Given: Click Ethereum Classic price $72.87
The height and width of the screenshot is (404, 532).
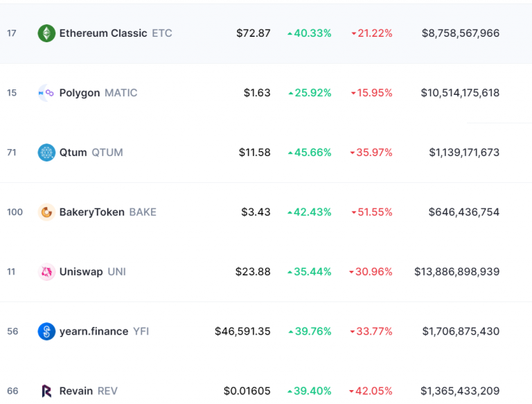Looking at the screenshot, I should coord(253,33).
